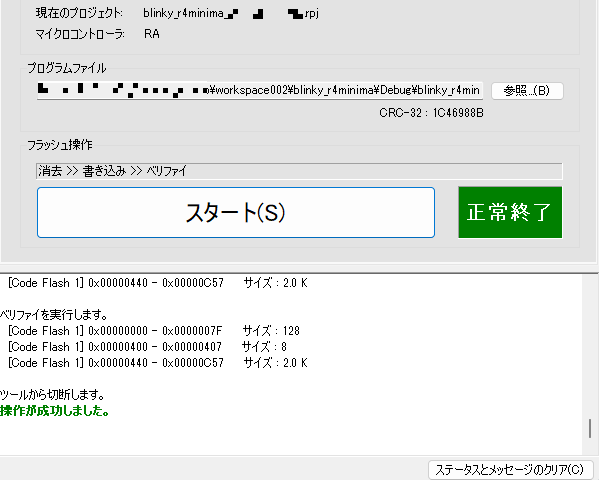Click the RA microcontroller value

(152, 34)
